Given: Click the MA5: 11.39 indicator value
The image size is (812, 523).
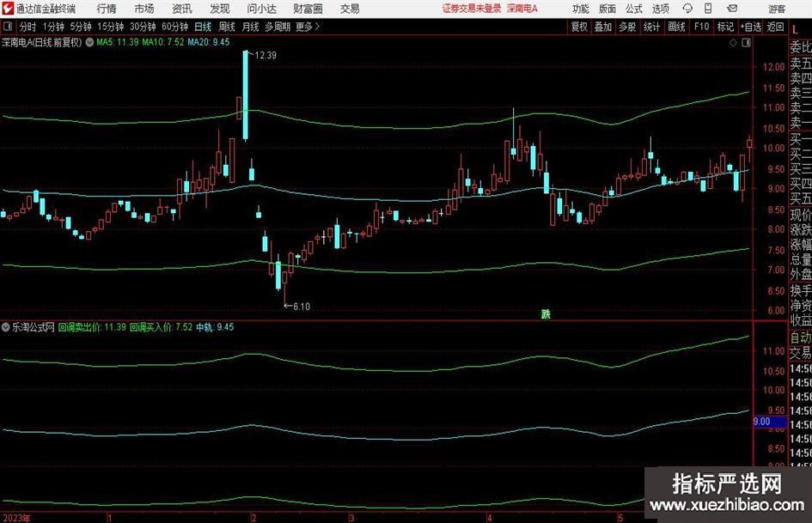Looking at the screenshot, I should coord(118,42).
